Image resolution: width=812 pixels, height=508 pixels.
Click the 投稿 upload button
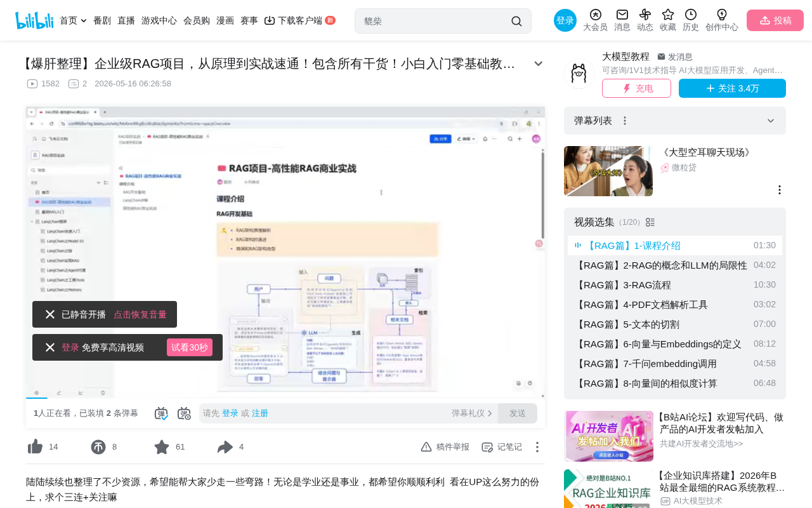point(775,20)
